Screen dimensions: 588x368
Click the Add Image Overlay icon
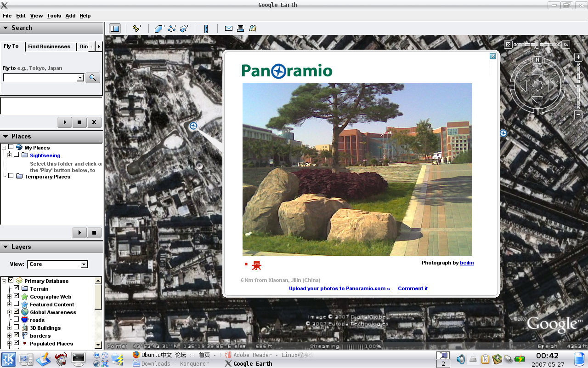point(184,29)
